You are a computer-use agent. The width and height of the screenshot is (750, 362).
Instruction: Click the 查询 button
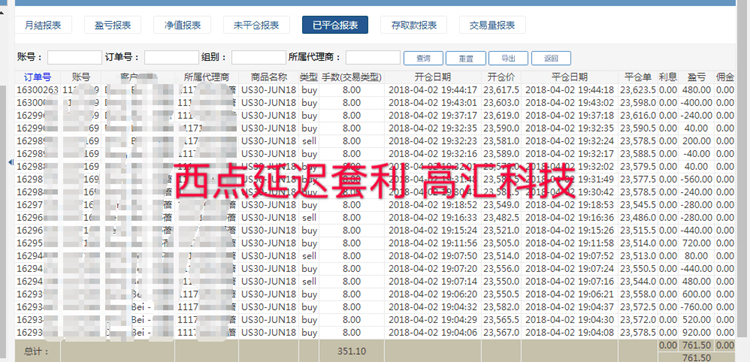click(x=423, y=58)
